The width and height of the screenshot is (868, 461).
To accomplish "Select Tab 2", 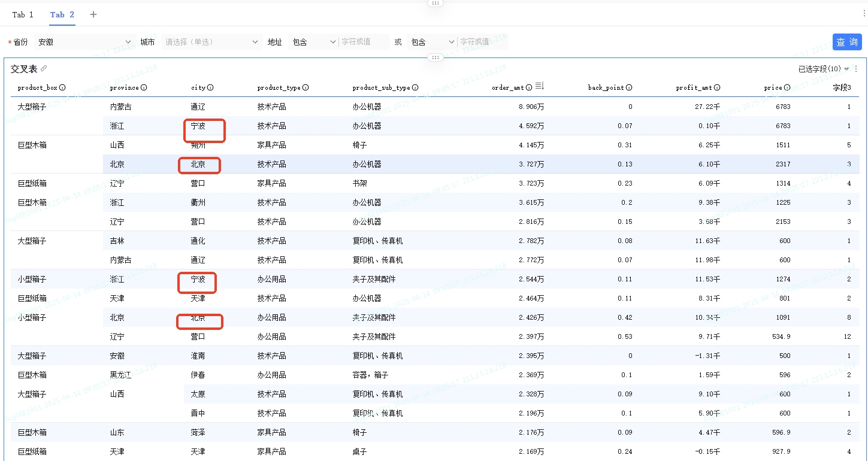I will pyautogui.click(x=62, y=14).
